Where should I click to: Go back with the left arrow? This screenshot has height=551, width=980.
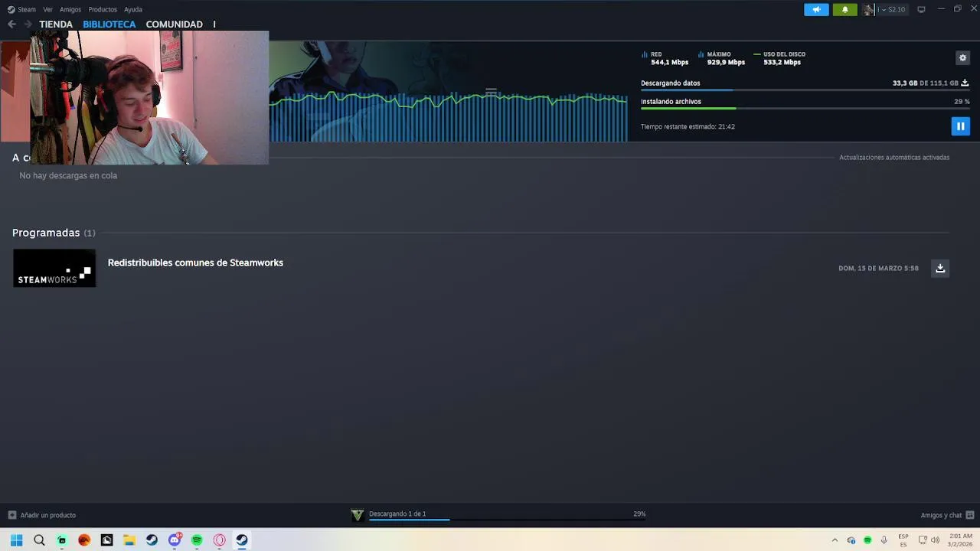click(11, 24)
